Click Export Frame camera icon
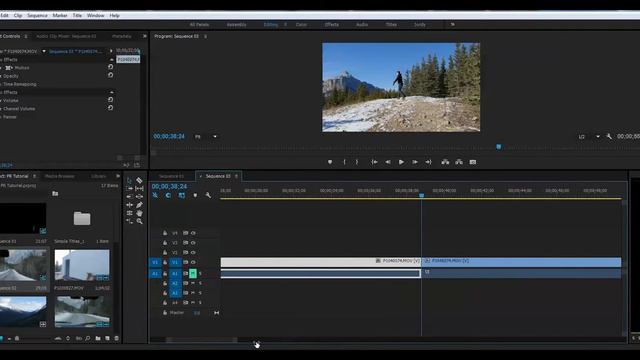The width and height of the screenshot is (640, 360). pyautogui.click(x=473, y=162)
